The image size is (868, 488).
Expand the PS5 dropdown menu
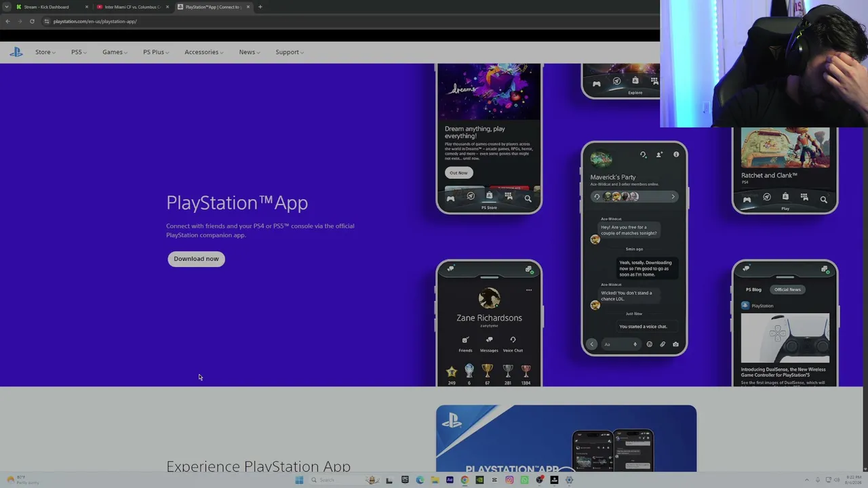tap(79, 52)
